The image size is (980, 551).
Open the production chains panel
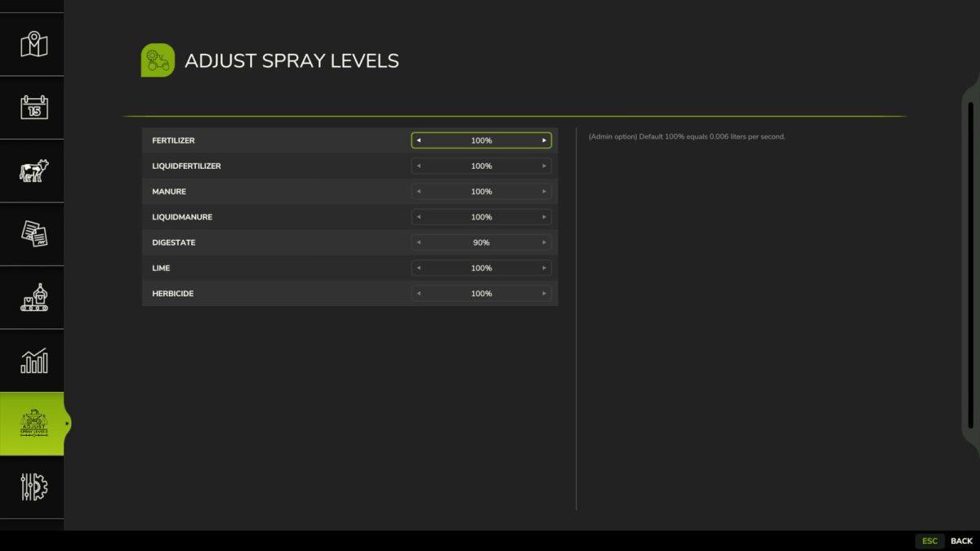click(x=33, y=297)
